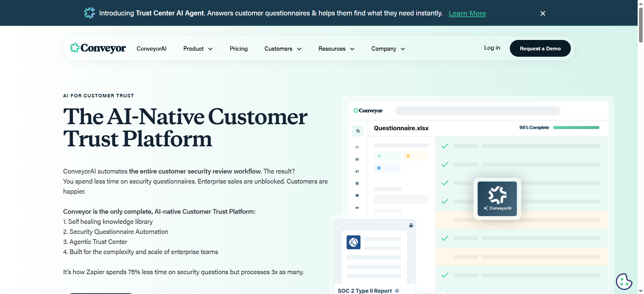Click the Questionnaire.xlsx title
Image resolution: width=644 pixels, height=294 pixels.
tap(401, 128)
